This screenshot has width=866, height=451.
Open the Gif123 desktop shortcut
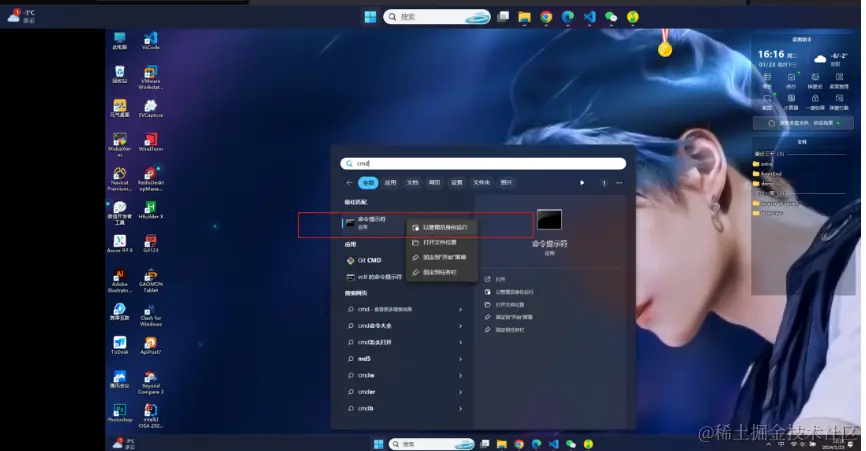pos(151,243)
